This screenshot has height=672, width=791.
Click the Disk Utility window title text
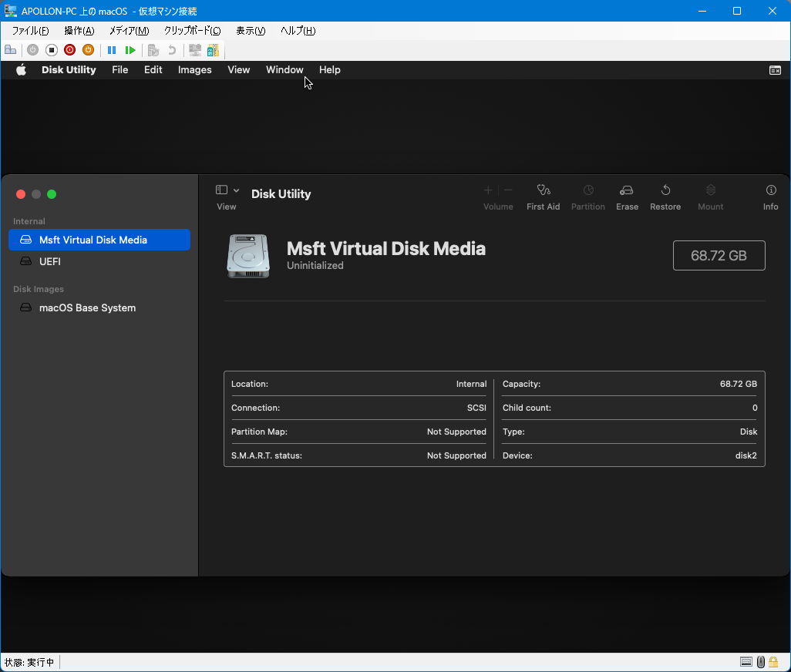coord(281,194)
